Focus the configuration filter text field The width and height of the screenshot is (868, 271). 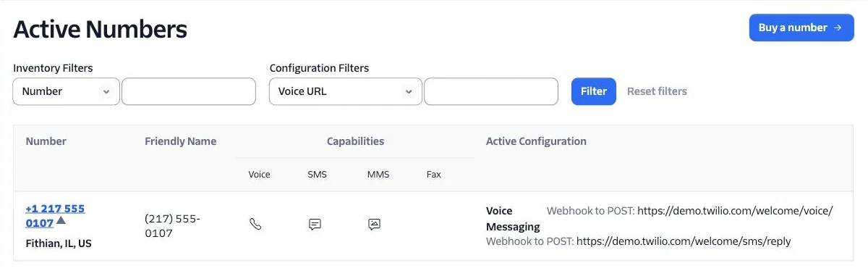pyautogui.click(x=491, y=91)
